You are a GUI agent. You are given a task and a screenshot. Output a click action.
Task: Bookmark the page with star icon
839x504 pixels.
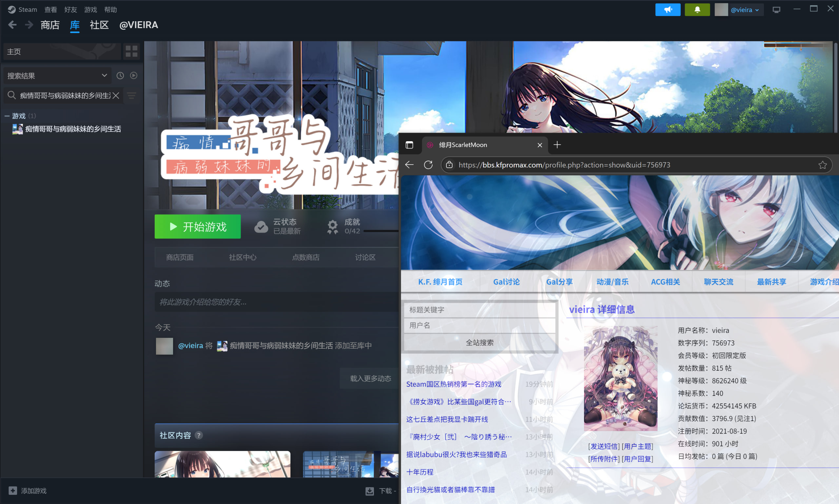(822, 165)
